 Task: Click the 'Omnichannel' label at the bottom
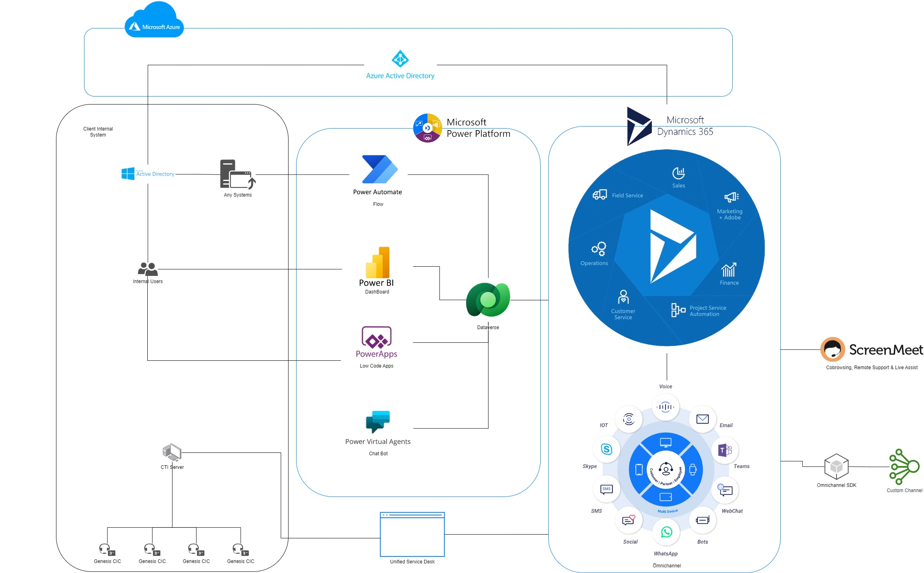click(667, 566)
